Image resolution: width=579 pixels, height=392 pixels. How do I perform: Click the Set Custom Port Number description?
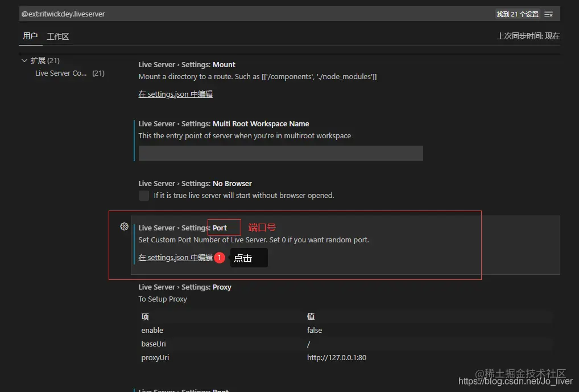[254, 240]
